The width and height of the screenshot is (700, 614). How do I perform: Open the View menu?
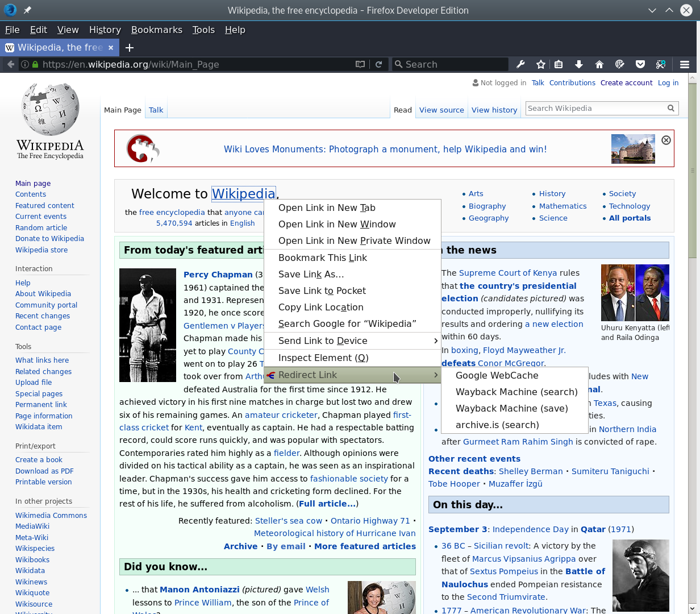tap(68, 30)
